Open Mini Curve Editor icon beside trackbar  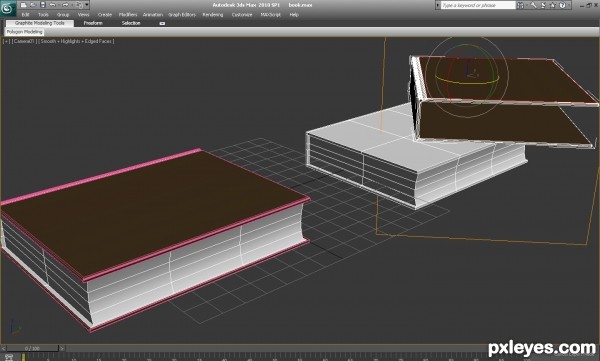point(8,357)
